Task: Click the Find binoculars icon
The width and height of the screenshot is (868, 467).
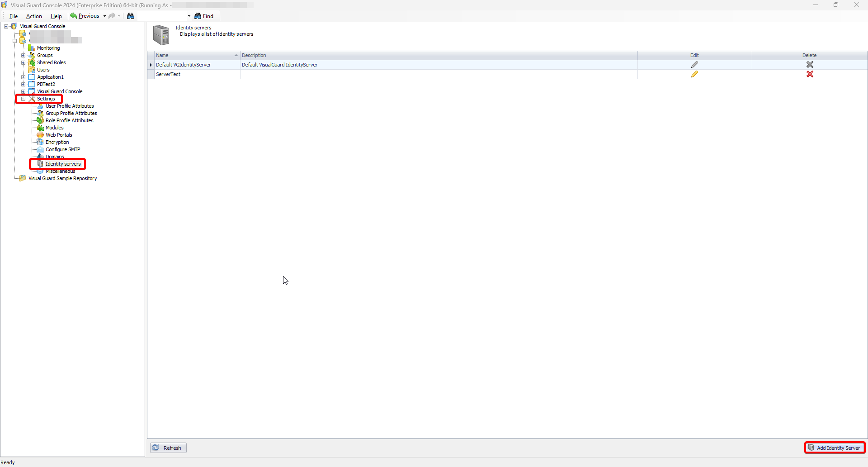Action: 198,16
